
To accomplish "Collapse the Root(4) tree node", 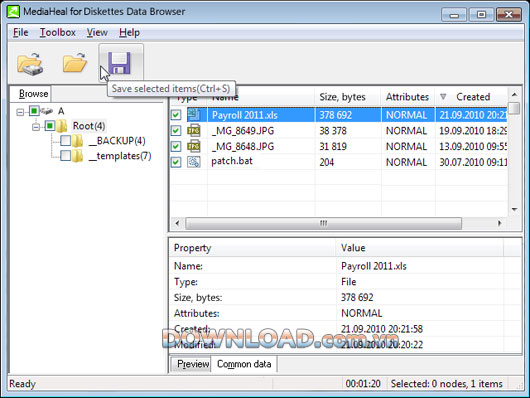I will click(x=36, y=127).
